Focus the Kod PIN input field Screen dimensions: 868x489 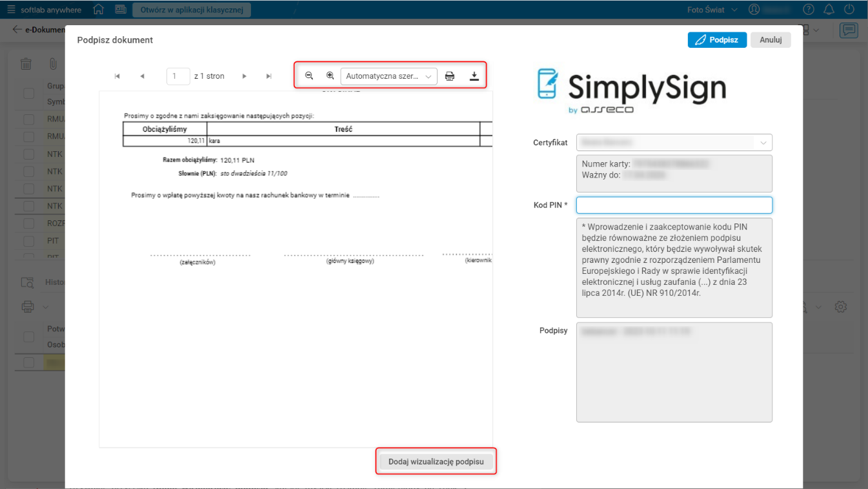tap(674, 205)
